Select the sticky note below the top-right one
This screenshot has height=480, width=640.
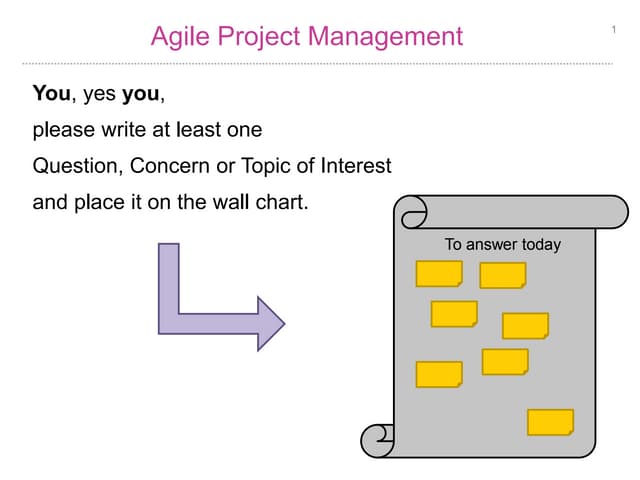pos(525,326)
